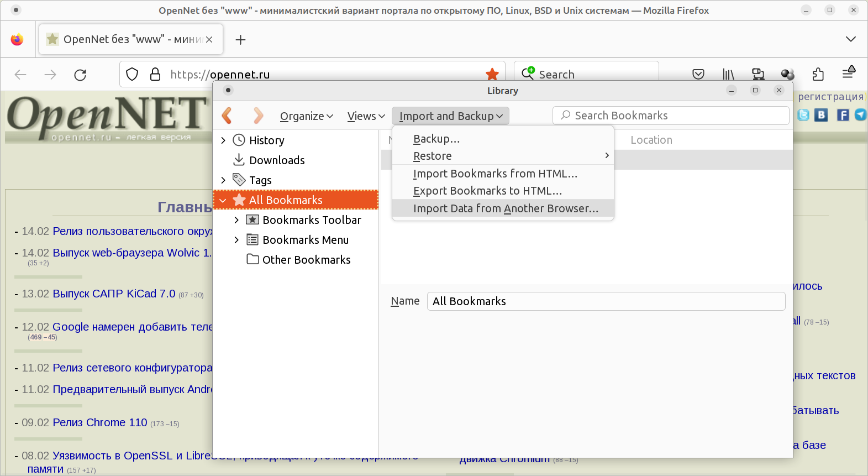Select the Bookmarks Toolbar folder
This screenshot has height=476, width=868.
pos(312,220)
